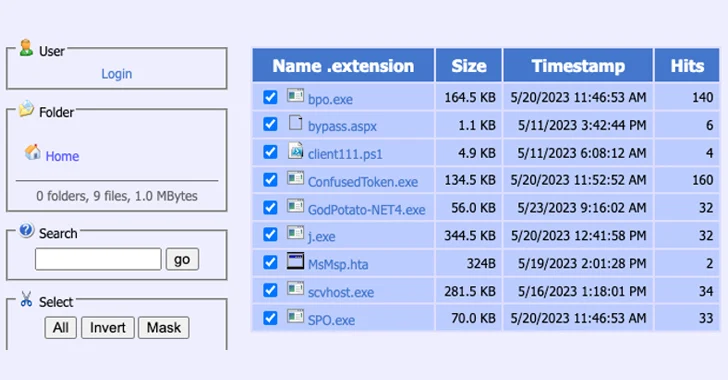Screen dimensions: 728x380
Task: Open the MsMsp.hta file link
Action: click(338, 264)
